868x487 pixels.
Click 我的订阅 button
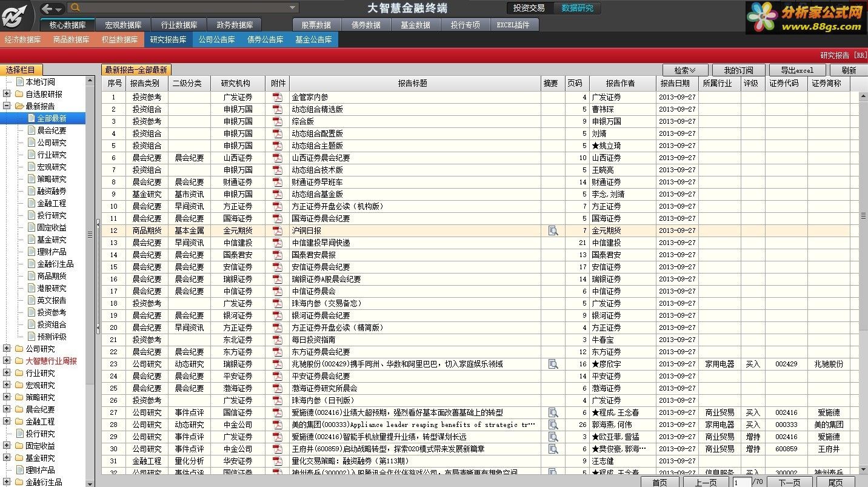pos(738,70)
